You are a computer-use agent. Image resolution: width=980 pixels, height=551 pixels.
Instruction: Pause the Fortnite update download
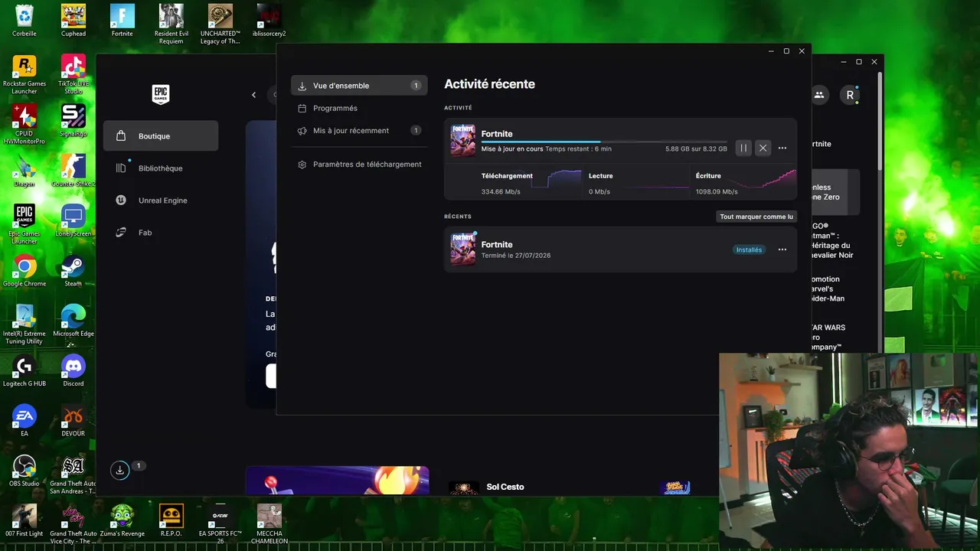coord(743,148)
